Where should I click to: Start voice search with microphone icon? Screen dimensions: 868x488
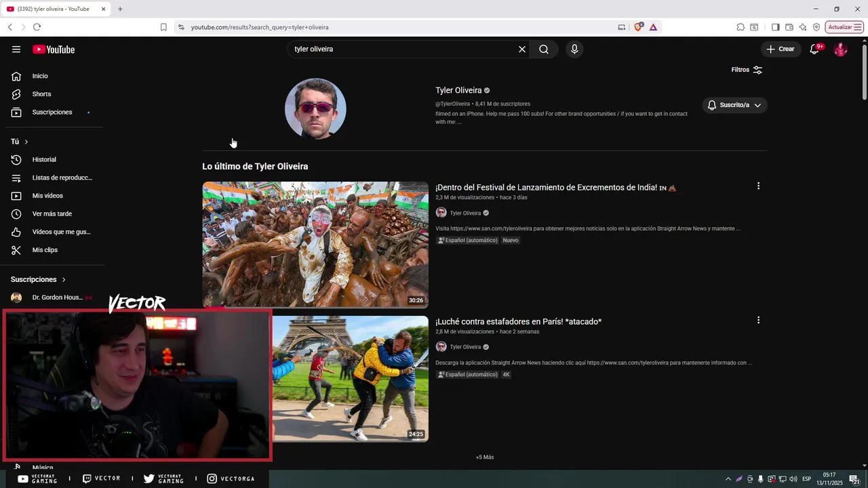(574, 49)
